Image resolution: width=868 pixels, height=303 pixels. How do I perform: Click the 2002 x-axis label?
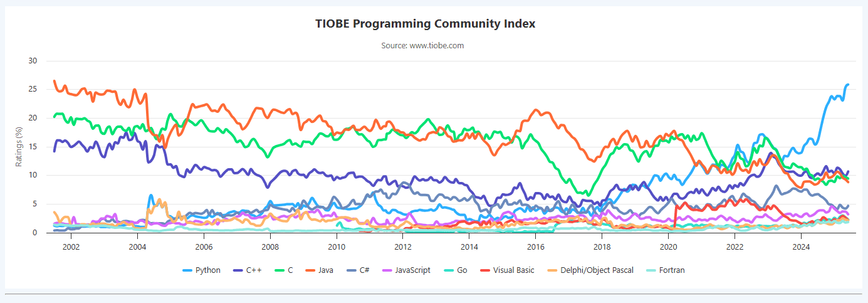(x=71, y=247)
